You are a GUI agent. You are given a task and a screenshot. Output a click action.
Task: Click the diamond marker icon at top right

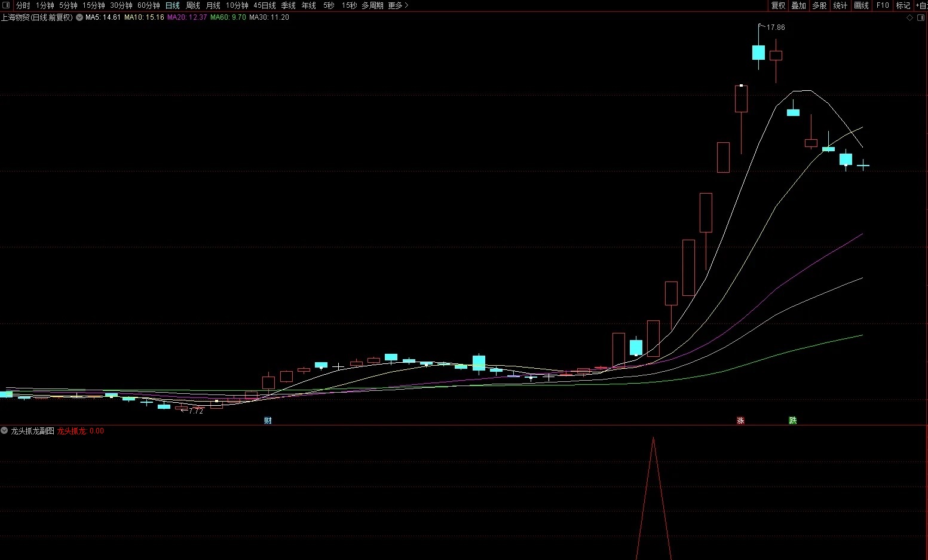point(910,18)
